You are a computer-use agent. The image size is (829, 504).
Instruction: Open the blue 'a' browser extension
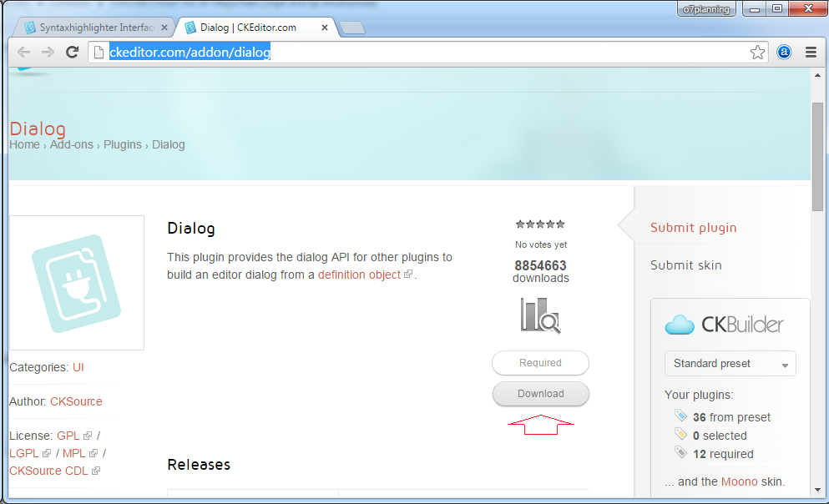pos(784,52)
